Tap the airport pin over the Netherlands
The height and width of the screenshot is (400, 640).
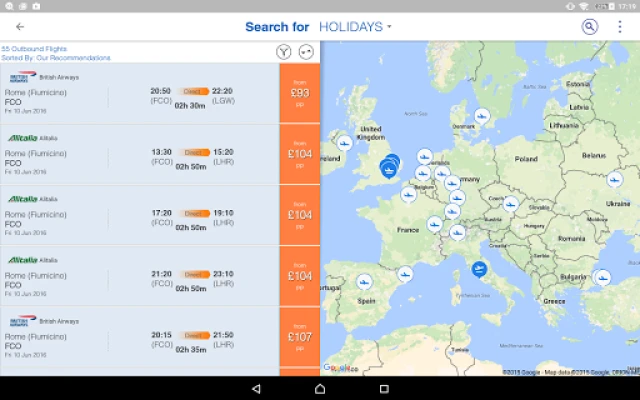coord(424,157)
